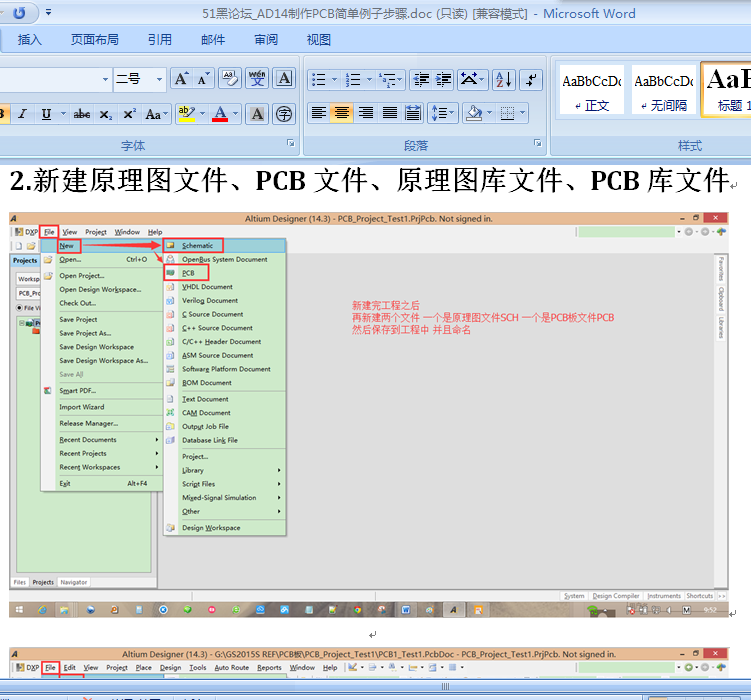Toggle italic formatting
Image resolution: width=751 pixels, height=700 pixels.
pyautogui.click(x=22, y=114)
